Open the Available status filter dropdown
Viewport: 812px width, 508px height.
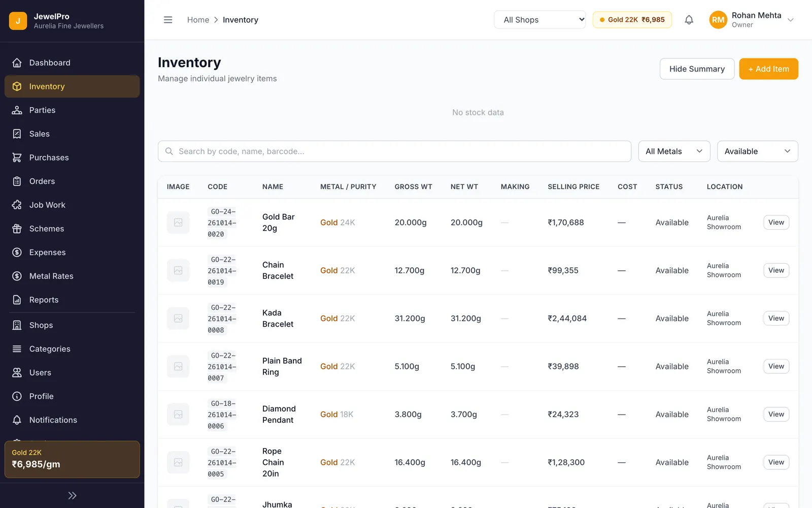(757, 151)
